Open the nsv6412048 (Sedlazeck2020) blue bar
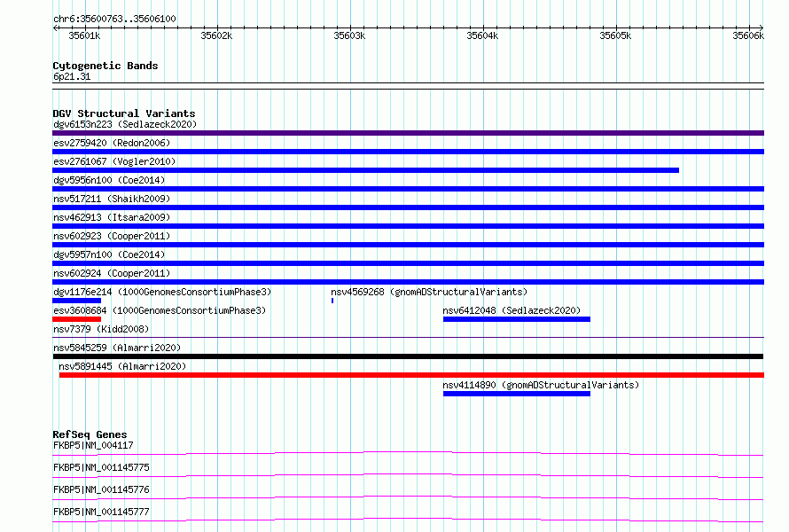The height and width of the screenshot is (532, 789). 517,319
